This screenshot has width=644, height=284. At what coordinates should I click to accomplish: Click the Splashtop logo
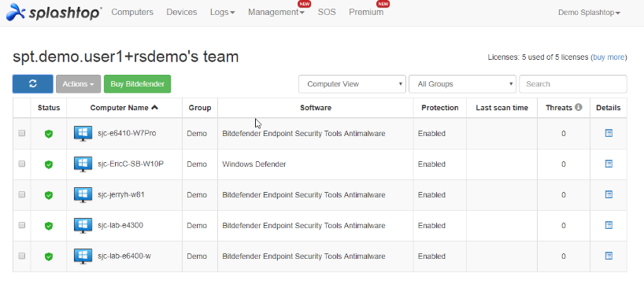click(x=54, y=12)
